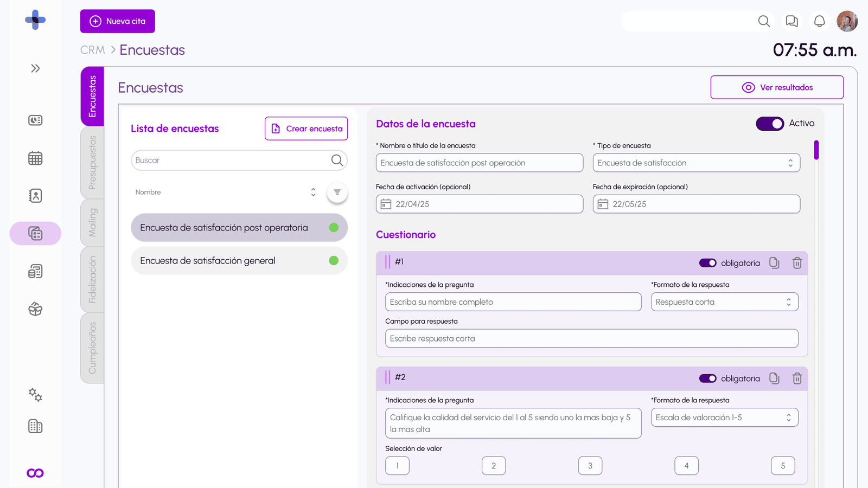The width and height of the screenshot is (868, 488).
Task: Click the filter funnel icon in survey list
Action: coord(337,192)
